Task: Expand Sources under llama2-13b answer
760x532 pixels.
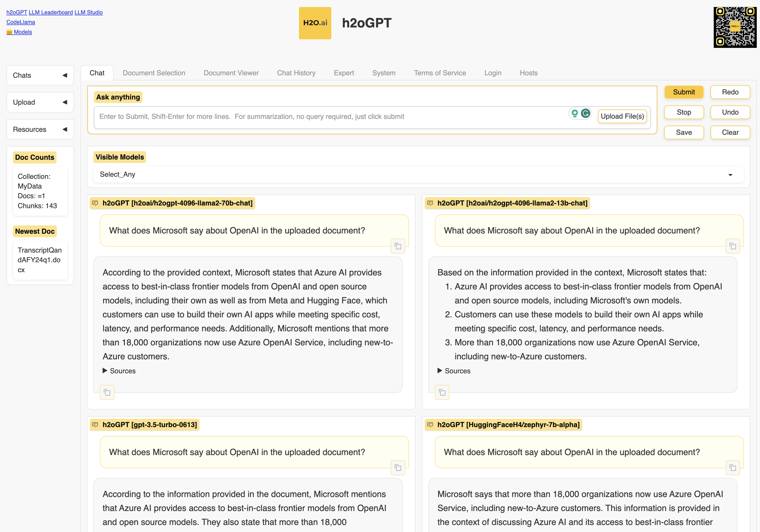Action: [x=454, y=371]
